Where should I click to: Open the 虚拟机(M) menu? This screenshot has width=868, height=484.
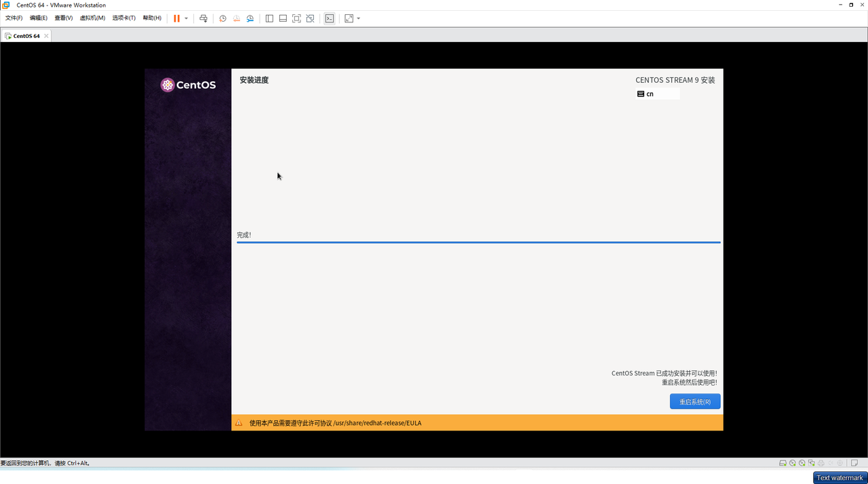click(x=92, y=18)
